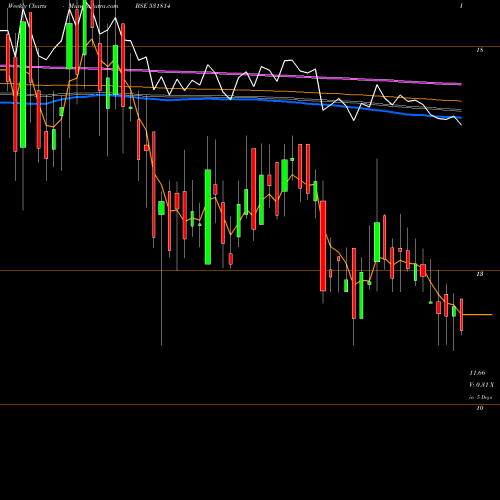500x500 pixels.
Task: Click the last red candle on the right
Action: [x=462, y=315]
